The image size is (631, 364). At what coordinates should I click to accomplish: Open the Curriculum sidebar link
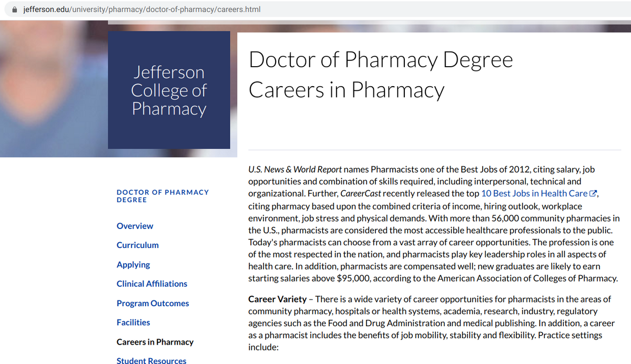tap(138, 245)
